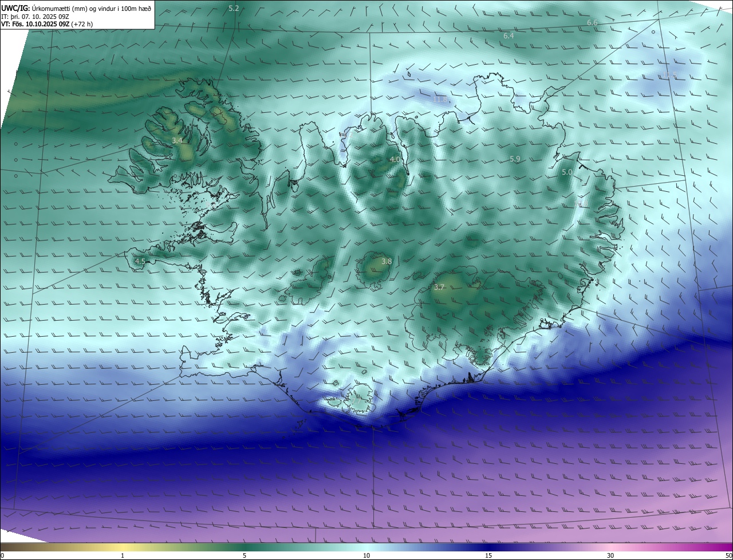This screenshot has width=733, height=560.
Task: Click the 3.8 label on Hofsjökull glacier
Action: [387, 262]
